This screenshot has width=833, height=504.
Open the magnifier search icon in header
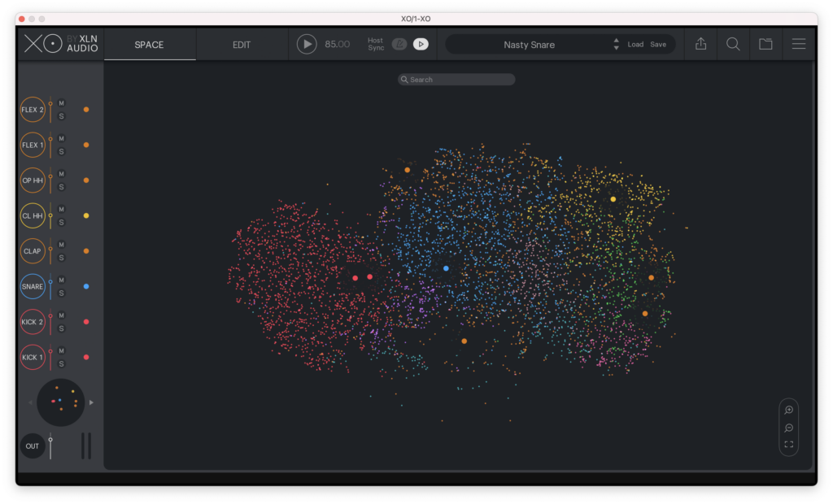(x=733, y=44)
